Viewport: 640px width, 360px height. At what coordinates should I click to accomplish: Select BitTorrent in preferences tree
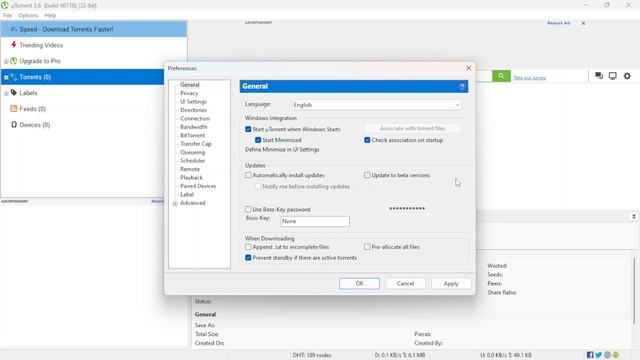pyautogui.click(x=193, y=135)
